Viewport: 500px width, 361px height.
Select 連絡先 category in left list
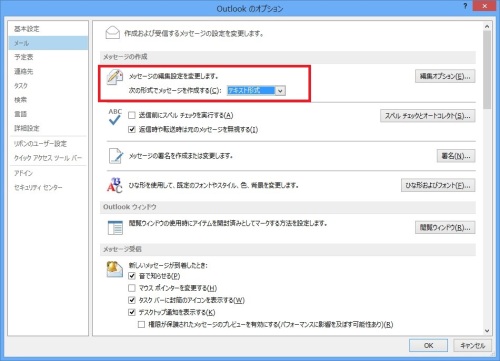tap(48, 71)
